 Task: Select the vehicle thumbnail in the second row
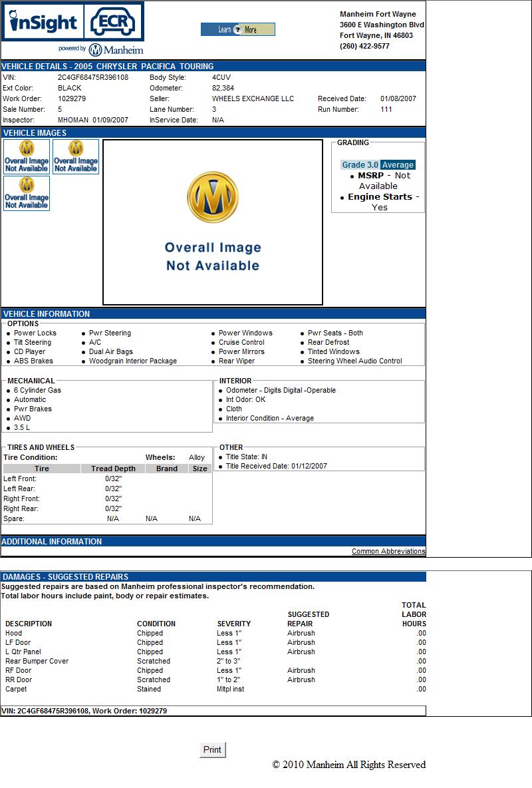tap(27, 193)
